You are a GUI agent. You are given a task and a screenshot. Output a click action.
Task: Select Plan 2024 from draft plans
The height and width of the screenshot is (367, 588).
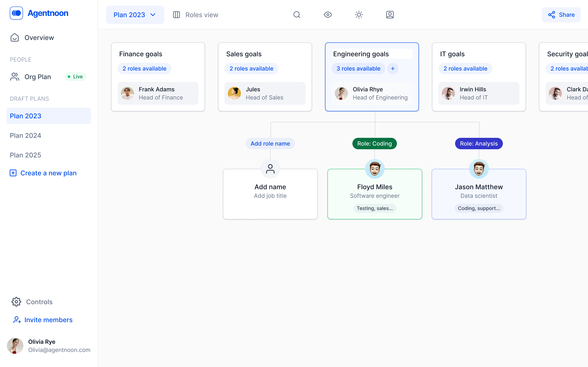25,135
